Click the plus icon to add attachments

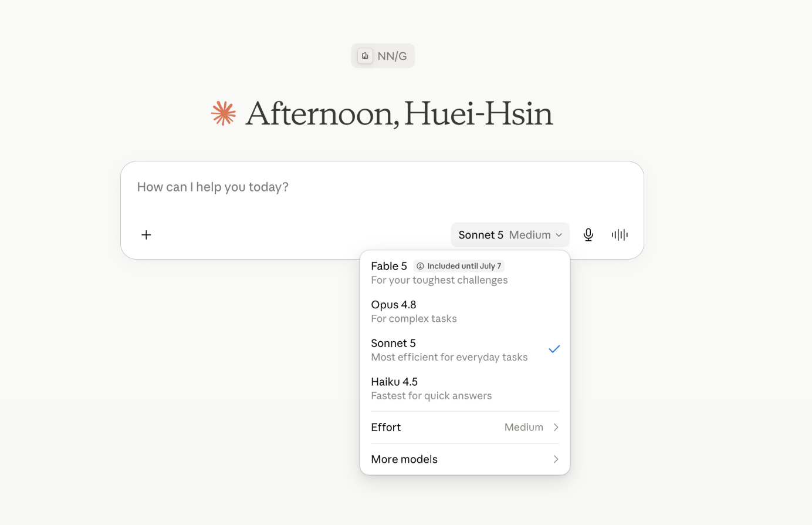[x=146, y=235]
